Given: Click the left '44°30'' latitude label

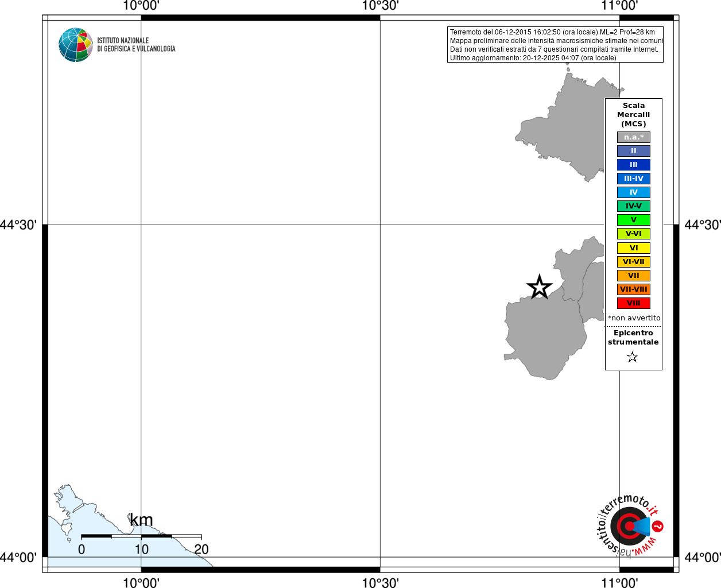Looking at the screenshot, I should (19, 225).
